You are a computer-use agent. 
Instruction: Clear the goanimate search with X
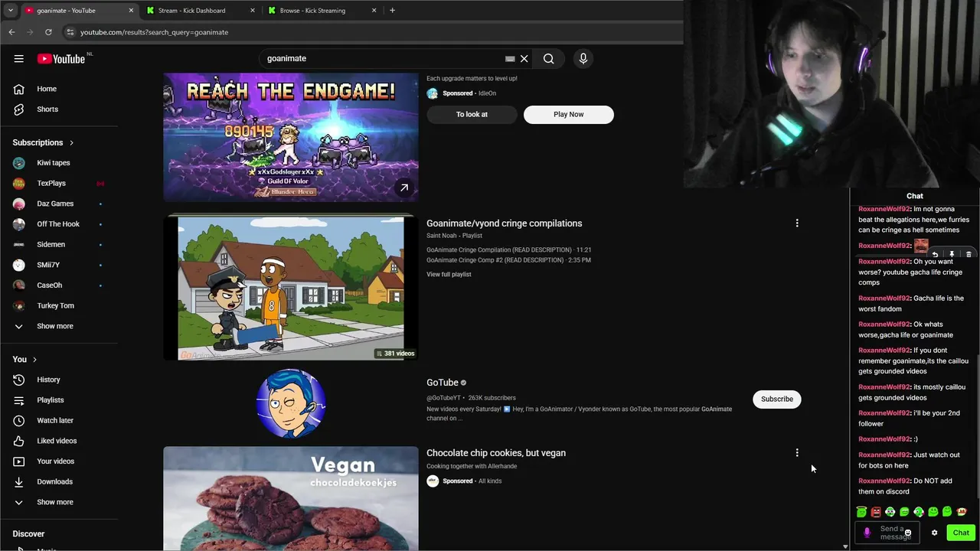(x=524, y=58)
